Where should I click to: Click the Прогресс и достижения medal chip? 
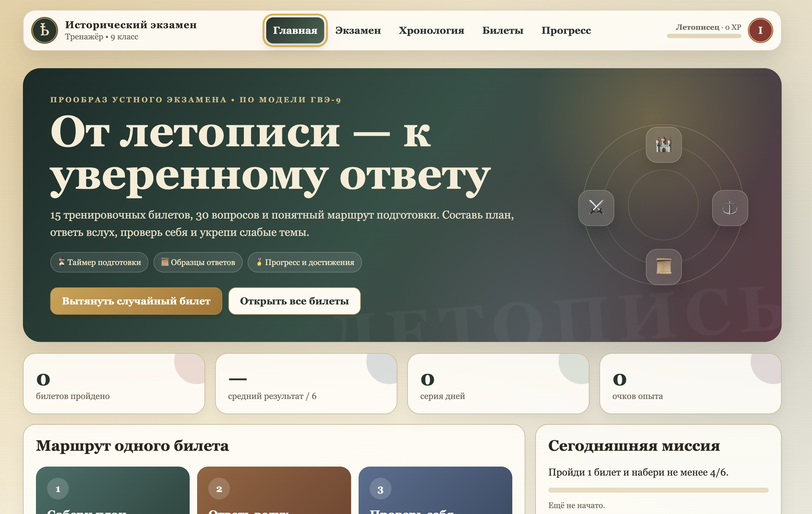click(304, 262)
